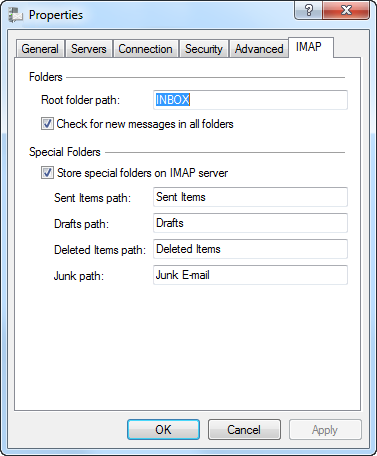Image resolution: width=377 pixels, height=456 pixels.
Task: Show the Advanced tab
Action: click(259, 49)
